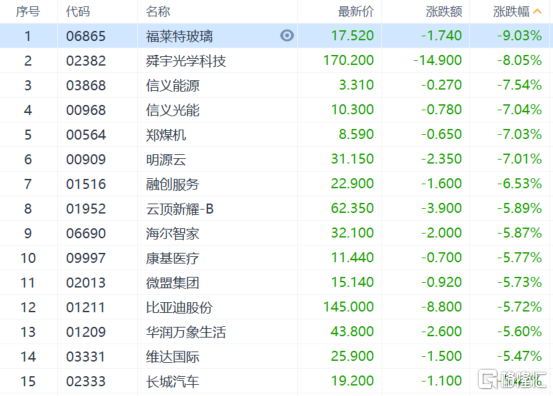
Task: Click stock code 06690
Action: 86,233
